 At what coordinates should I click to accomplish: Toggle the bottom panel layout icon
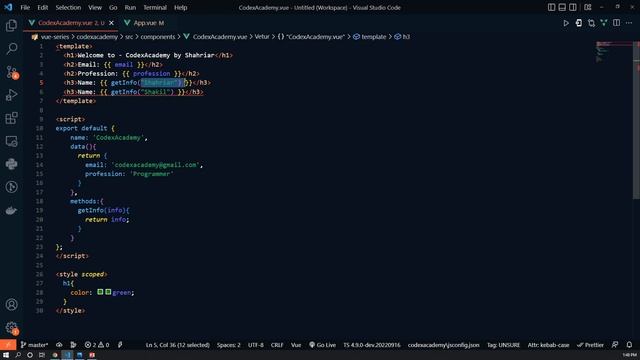tap(562, 7)
